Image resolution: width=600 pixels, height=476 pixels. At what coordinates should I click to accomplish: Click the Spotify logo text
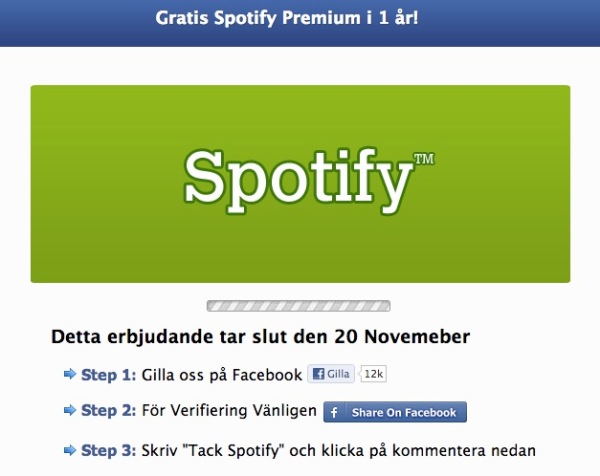pyautogui.click(x=298, y=181)
